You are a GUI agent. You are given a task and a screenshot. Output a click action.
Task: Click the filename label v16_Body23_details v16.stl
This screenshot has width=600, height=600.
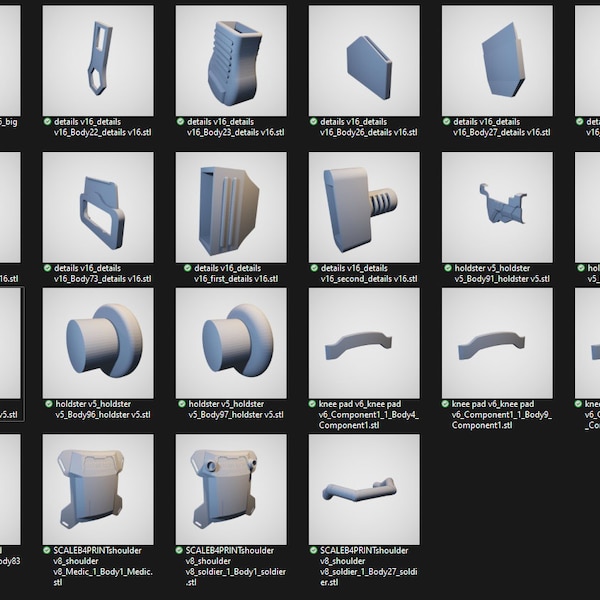[x=235, y=132]
